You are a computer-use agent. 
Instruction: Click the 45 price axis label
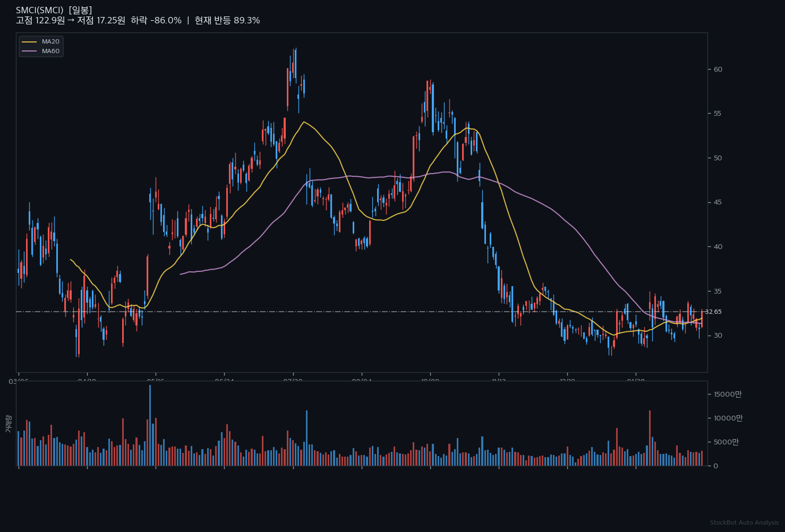point(718,202)
